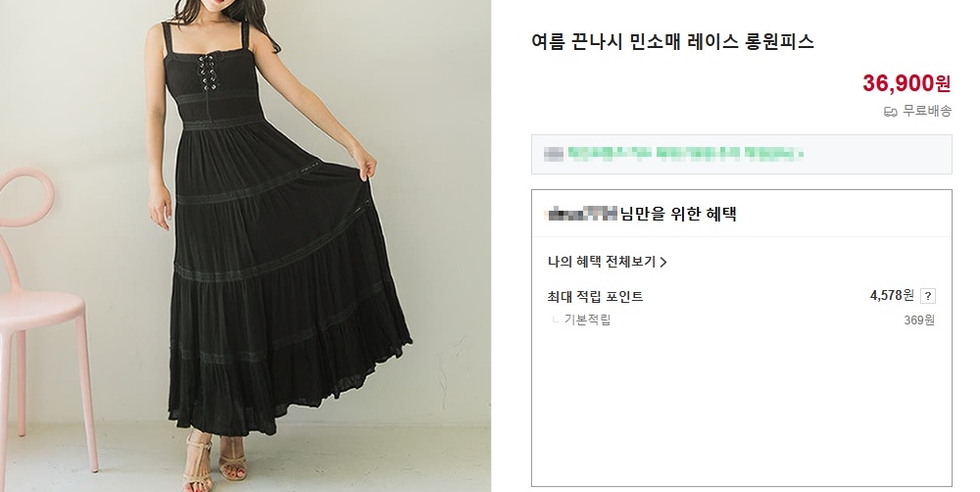Click the 무료배송 shipping label

click(927, 112)
